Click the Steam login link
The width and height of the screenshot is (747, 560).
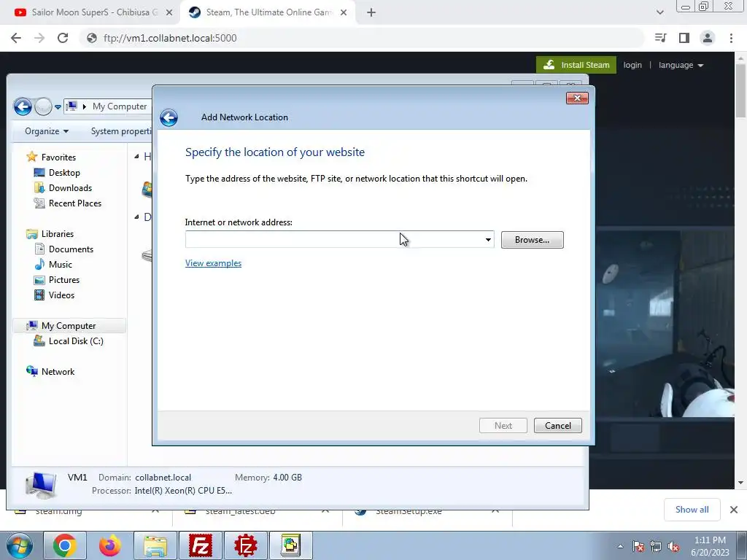pos(632,65)
